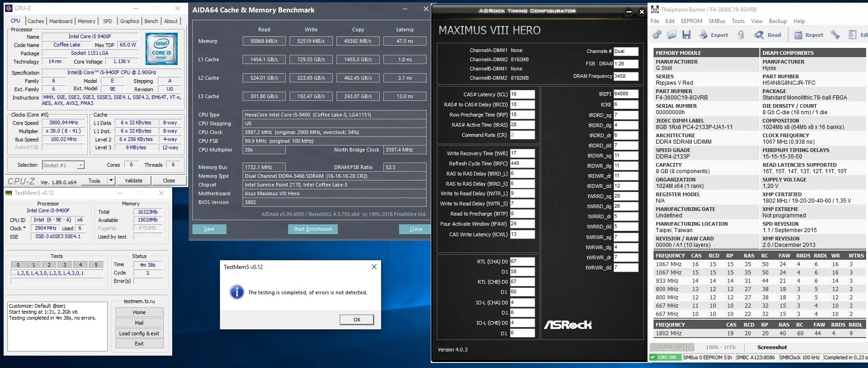Click the CPU-Z title bar app icon
Image resolution: width=868 pixels, height=368 pixels.
pyautogui.click(x=9, y=8)
